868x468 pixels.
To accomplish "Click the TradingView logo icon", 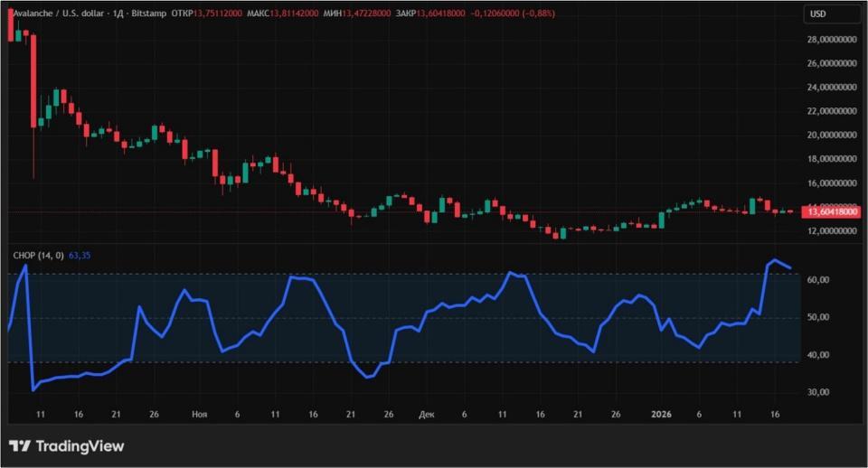I will 20,446.
